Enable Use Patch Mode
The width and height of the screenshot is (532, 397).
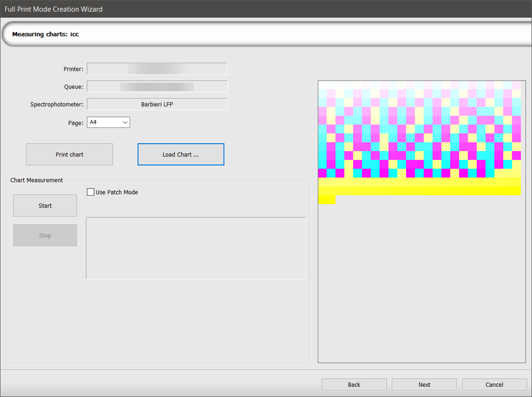(x=91, y=192)
